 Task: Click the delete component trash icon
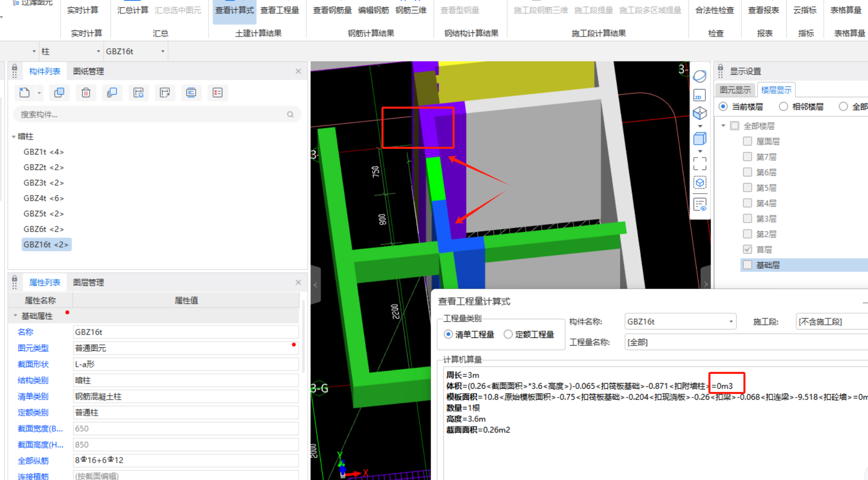pos(85,93)
